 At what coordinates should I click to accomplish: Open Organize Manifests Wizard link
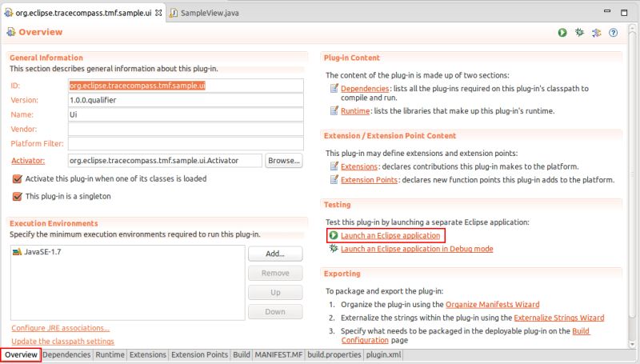(x=492, y=305)
